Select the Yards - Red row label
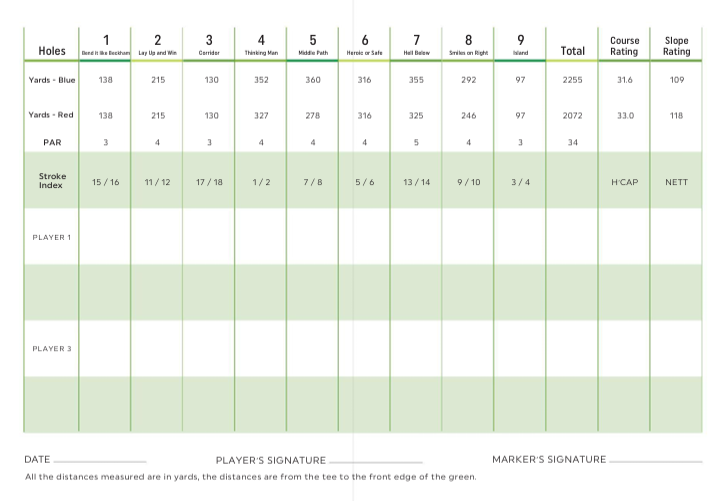Viewport: 728px width, 501px height. click(51, 115)
